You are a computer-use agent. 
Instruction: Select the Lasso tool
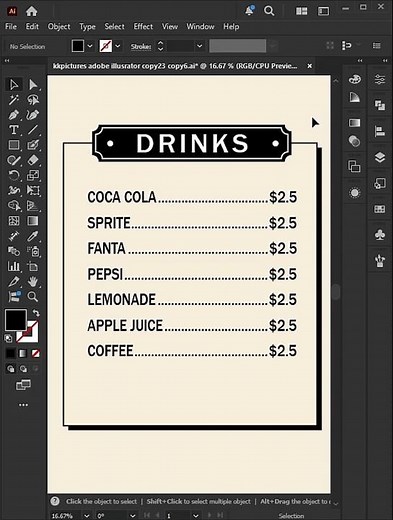click(x=33, y=100)
